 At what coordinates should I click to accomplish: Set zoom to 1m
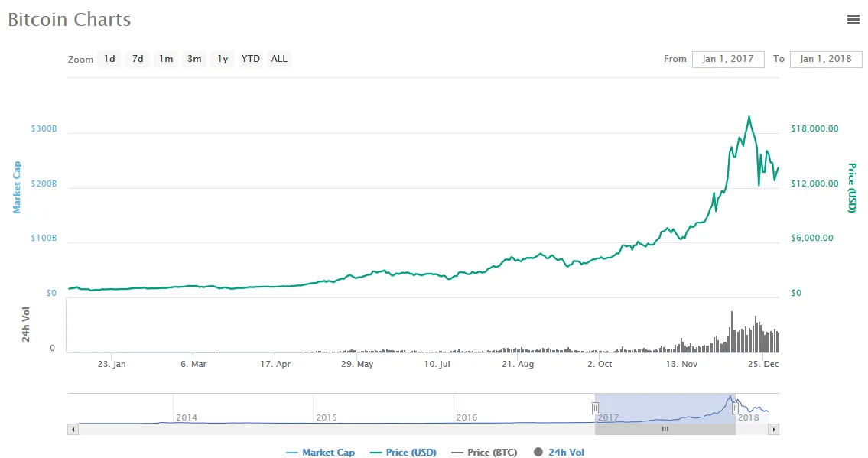(x=166, y=59)
